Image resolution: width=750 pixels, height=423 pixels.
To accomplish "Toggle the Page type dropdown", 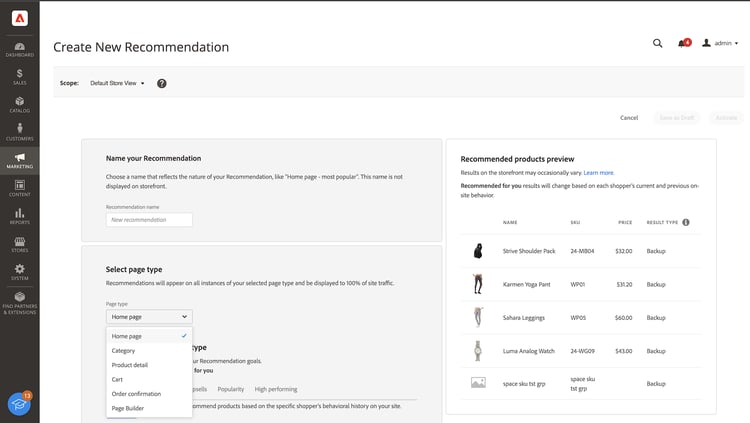I will [148, 316].
